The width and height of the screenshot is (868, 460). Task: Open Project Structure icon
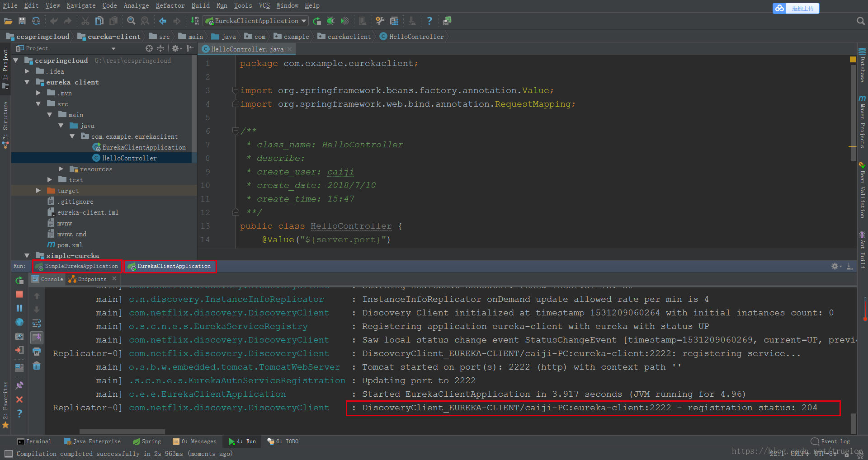[394, 21]
